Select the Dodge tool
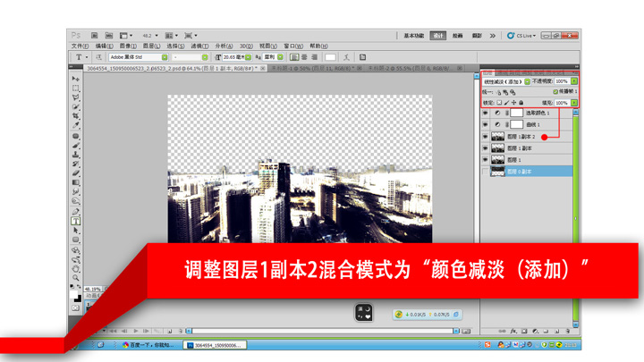This screenshot has width=644, height=362. click(75, 201)
